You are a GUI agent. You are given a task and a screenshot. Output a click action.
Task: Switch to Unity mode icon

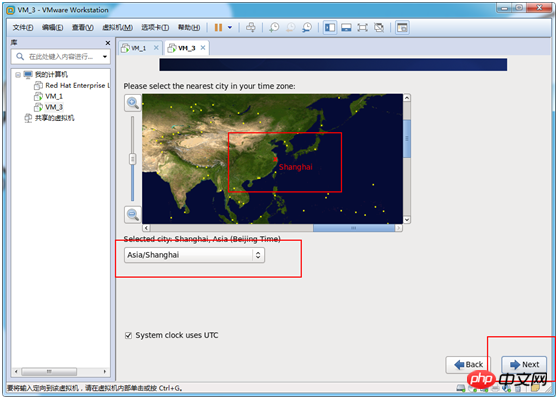tap(379, 27)
